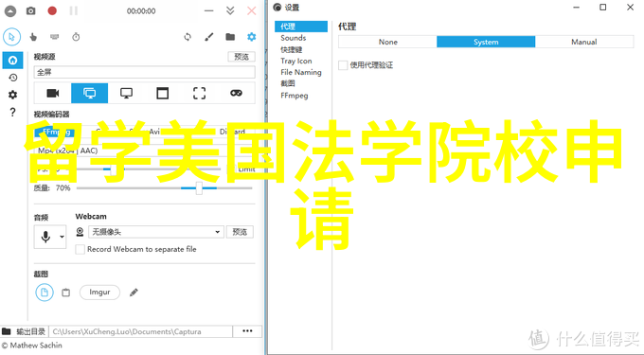Tick the proxy authentication checkbox

tap(343, 64)
